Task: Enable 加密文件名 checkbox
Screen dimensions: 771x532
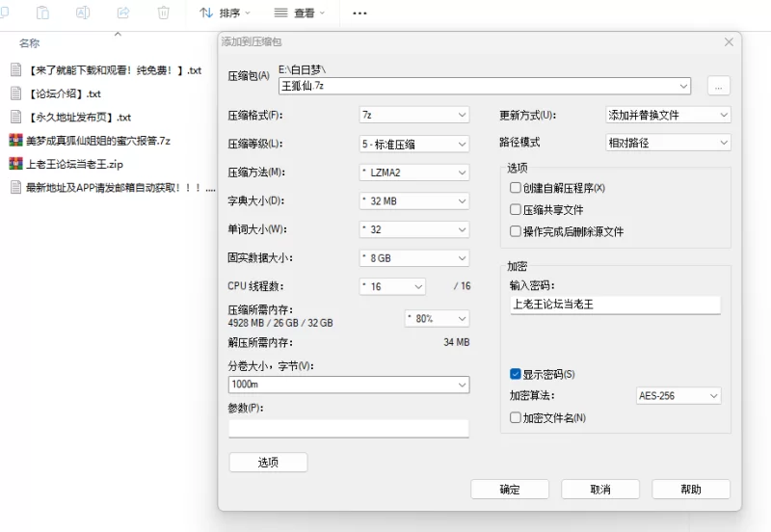Action: point(516,417)
